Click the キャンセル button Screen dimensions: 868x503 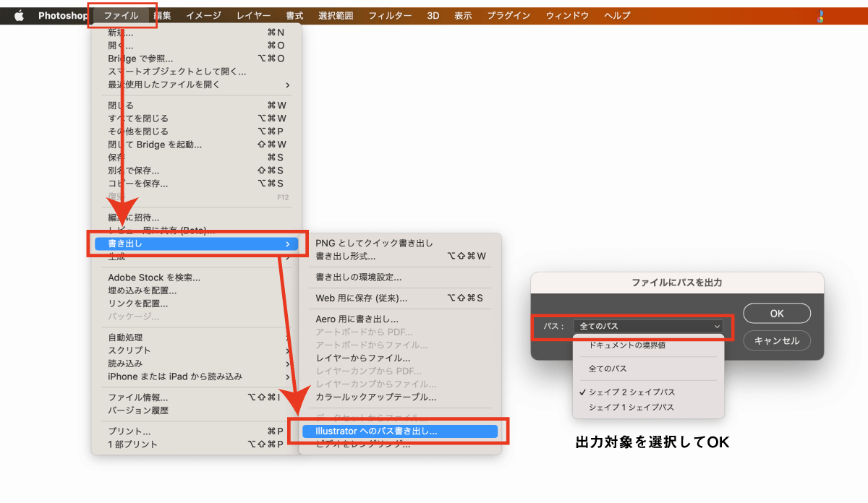coord(776,340)
